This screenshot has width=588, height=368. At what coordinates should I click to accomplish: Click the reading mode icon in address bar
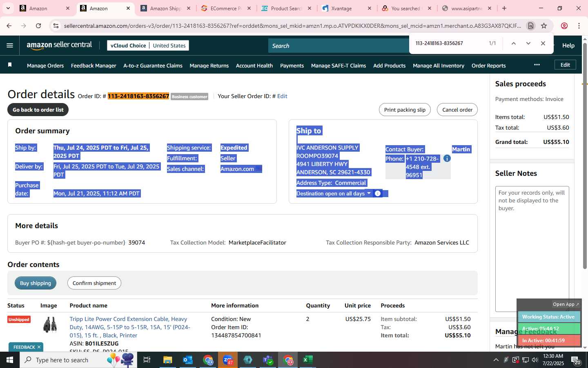[531, 26]
